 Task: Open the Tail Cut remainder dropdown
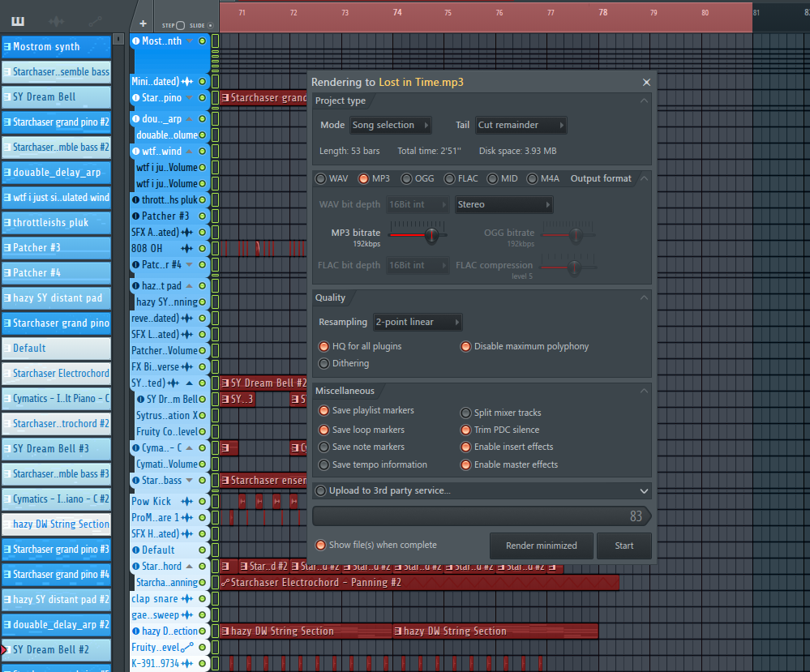[521, 125]
